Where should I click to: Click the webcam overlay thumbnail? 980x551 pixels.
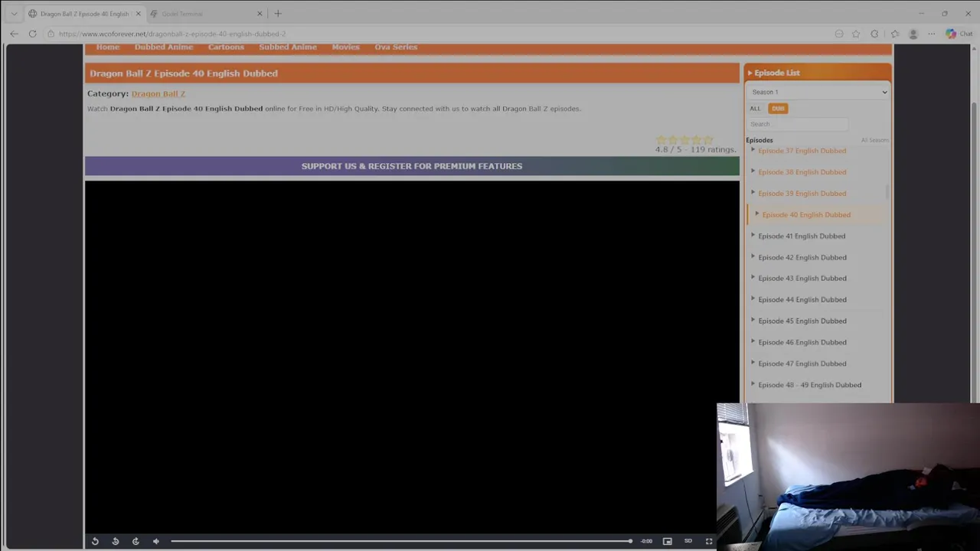(848, 478)
